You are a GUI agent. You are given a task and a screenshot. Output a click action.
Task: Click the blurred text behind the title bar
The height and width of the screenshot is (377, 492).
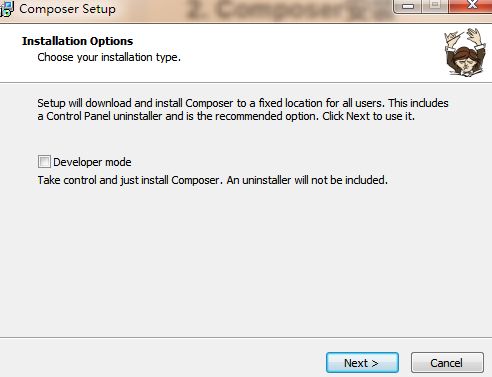pyautogui.click(x=288, y=10)
